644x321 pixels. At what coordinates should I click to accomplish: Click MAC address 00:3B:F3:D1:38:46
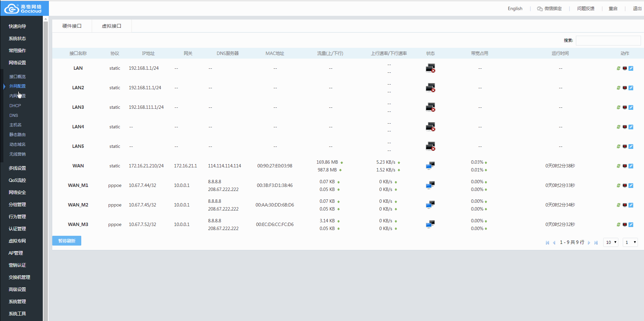pyautogui.click(x=275, y=185)
